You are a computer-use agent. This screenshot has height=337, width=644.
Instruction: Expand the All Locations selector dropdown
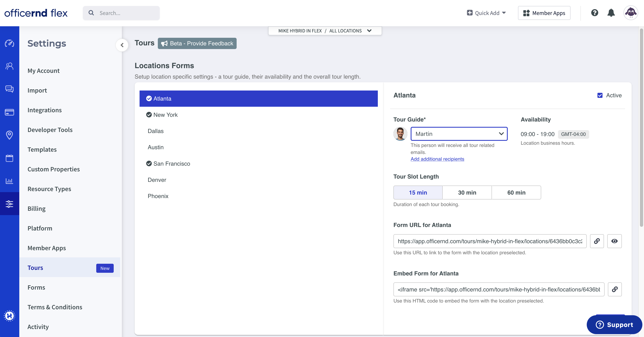pos(325,31)
